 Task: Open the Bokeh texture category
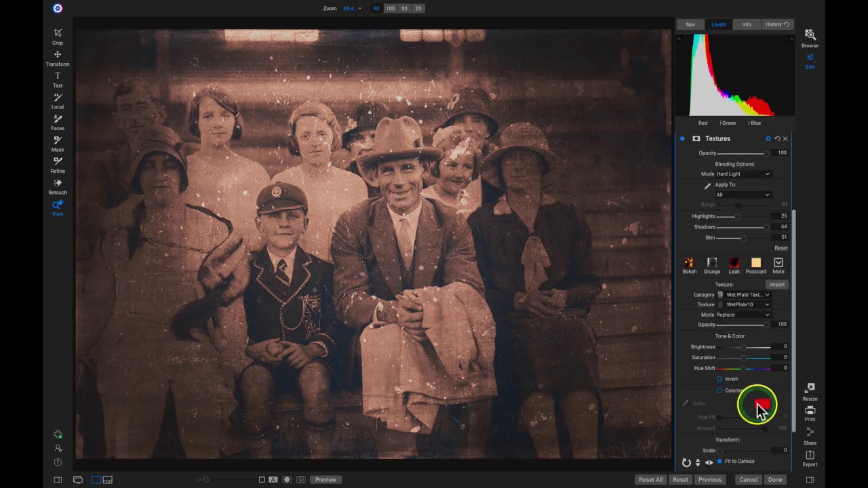coord(689,264)
